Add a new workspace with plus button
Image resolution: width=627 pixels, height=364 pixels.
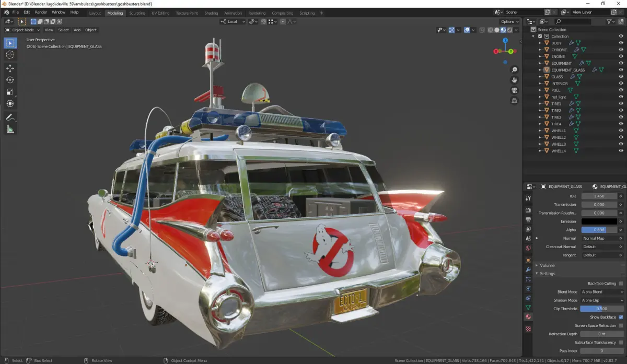(x=321, y=13)
